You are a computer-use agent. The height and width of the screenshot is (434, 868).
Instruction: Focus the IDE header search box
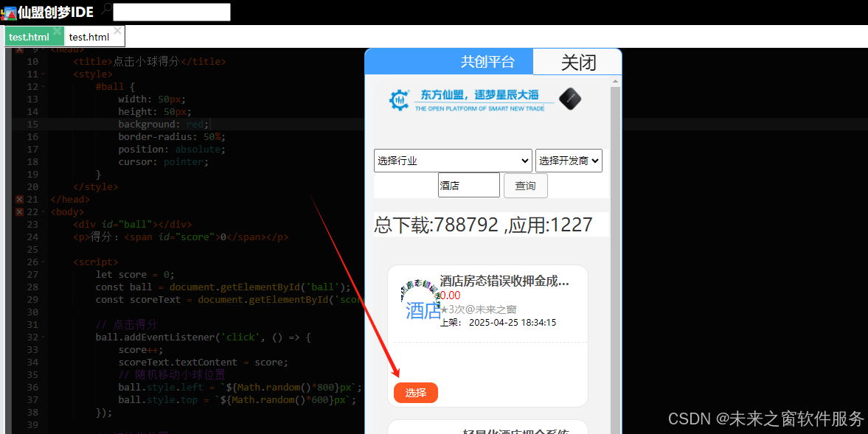tap(172, 13)
